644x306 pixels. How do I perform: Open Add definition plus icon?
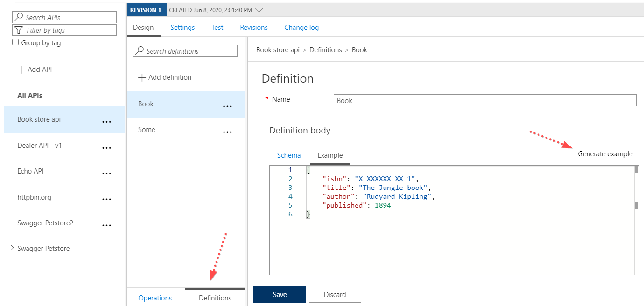click(x=142, y=77)
